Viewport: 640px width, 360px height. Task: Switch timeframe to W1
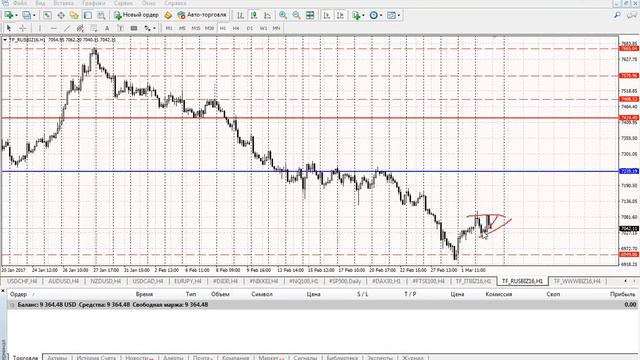[x=263, y=28]
